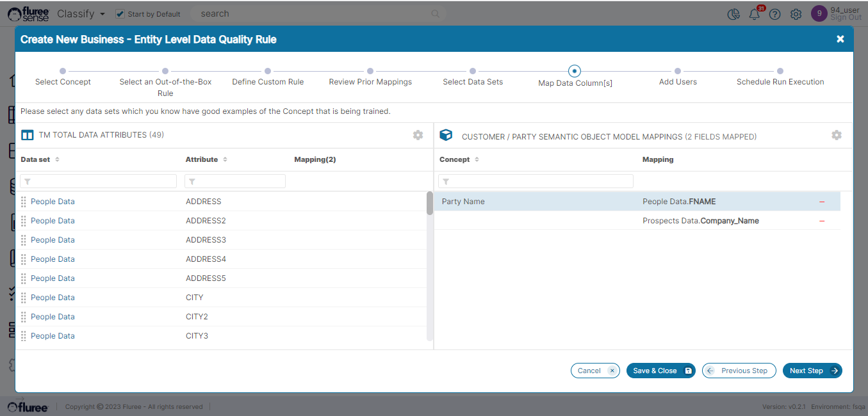The image size is (868, 416).
Task: Go to the Select Data Sets step
Action: click(472, 71)
